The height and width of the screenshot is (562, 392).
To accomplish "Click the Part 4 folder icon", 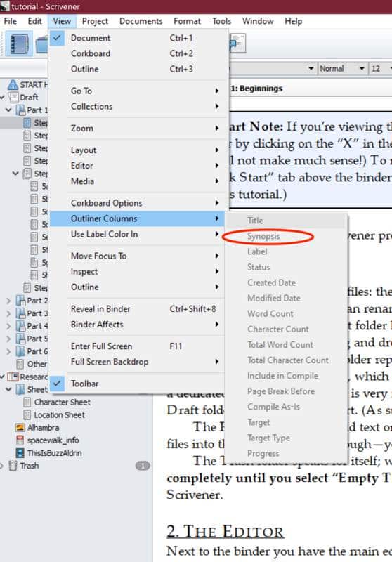I will [x=20, y=326].
